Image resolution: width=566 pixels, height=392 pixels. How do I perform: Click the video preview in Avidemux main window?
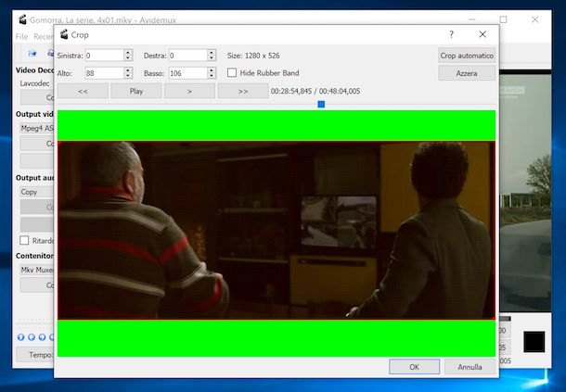point(525,193)
